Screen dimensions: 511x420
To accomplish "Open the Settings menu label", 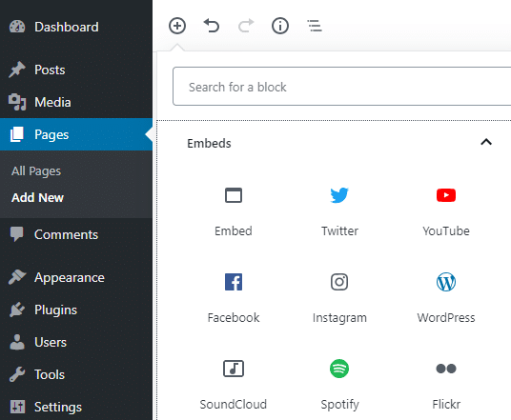I will (58, 408).
